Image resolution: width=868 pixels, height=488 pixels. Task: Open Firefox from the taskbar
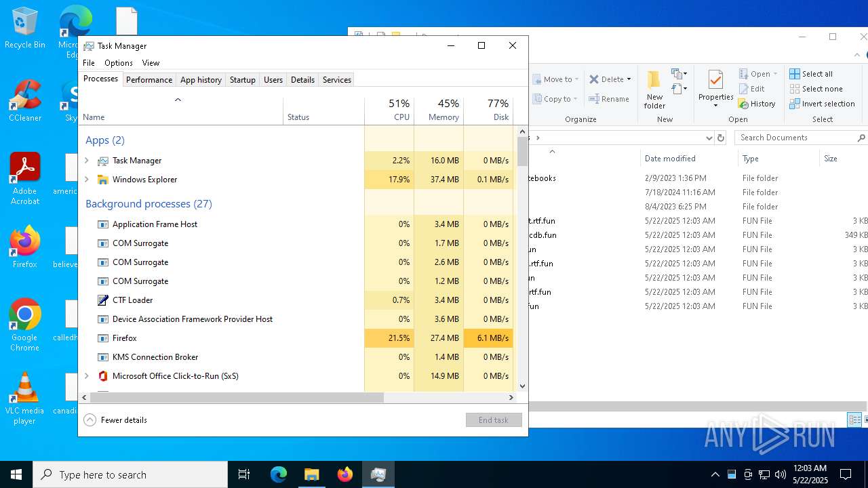pos(344,474)
